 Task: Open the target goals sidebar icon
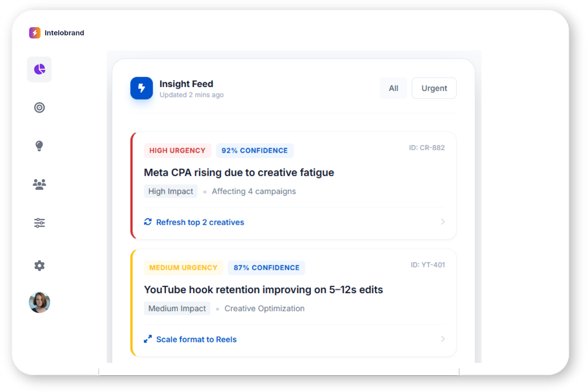(x=40, y=107)
